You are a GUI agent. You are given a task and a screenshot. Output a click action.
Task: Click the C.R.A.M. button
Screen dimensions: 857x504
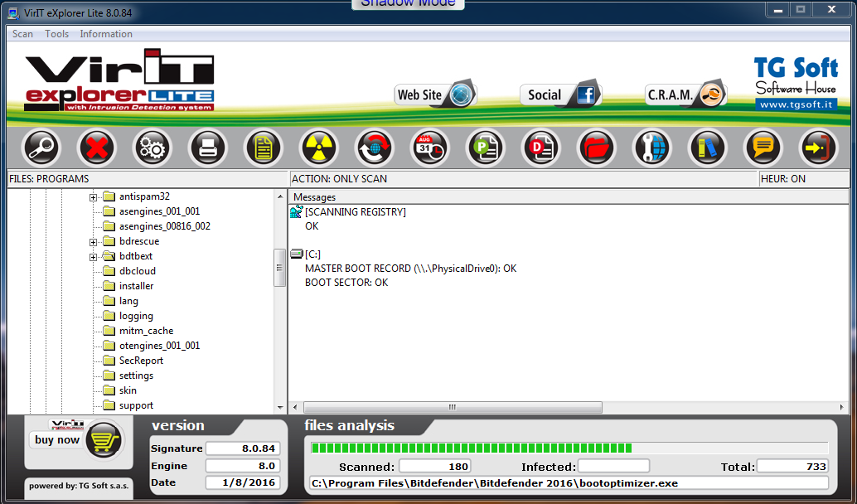pyautogui.click(x=686, y=94)
